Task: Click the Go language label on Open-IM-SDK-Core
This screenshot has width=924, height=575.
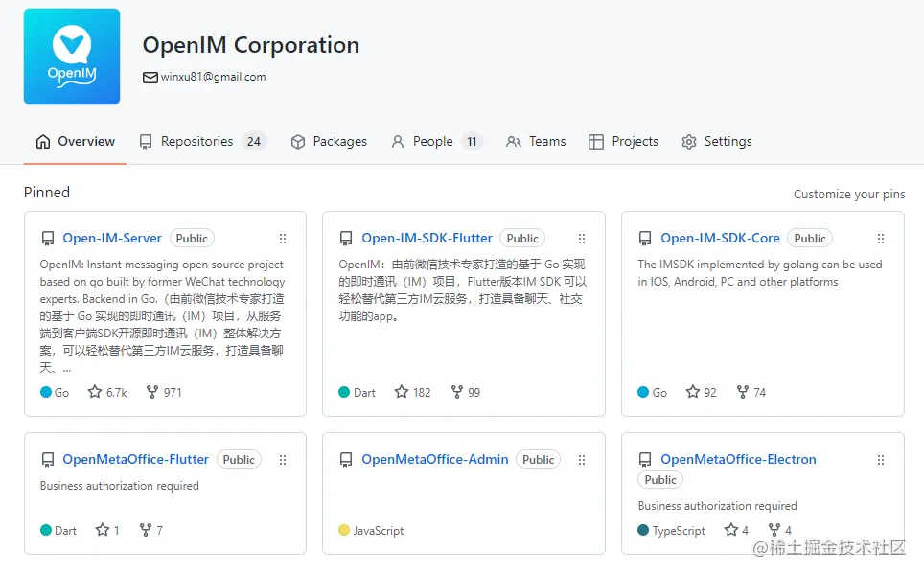Action: point(660,393)
